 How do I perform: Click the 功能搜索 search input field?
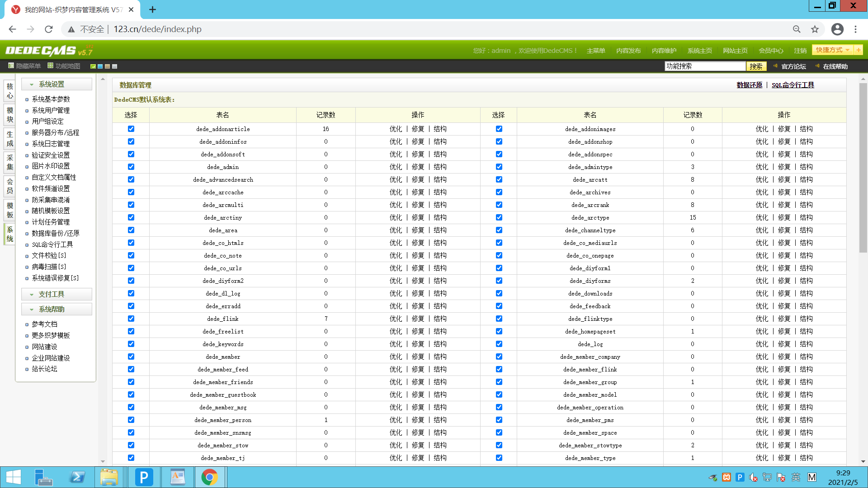pyautogui.click(x=704, y=66)
